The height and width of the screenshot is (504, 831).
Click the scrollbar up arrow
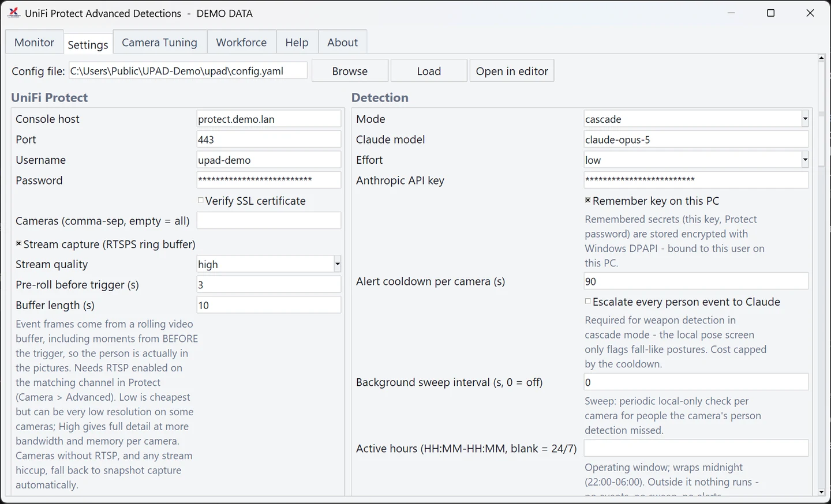(x=821, y=58)
